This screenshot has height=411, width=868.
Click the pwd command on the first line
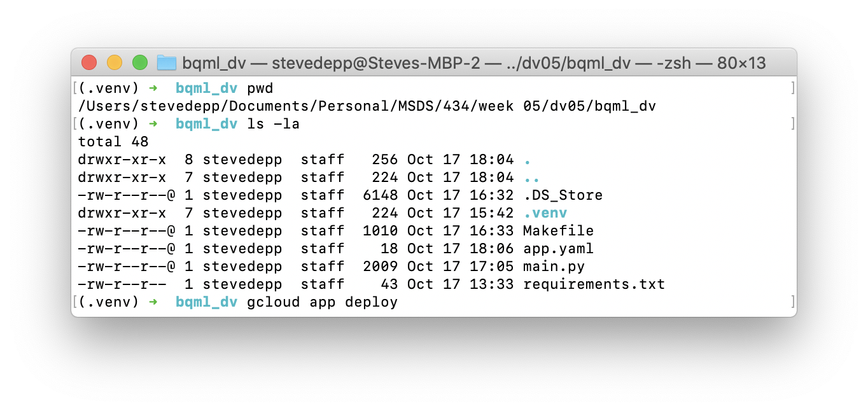261,88
